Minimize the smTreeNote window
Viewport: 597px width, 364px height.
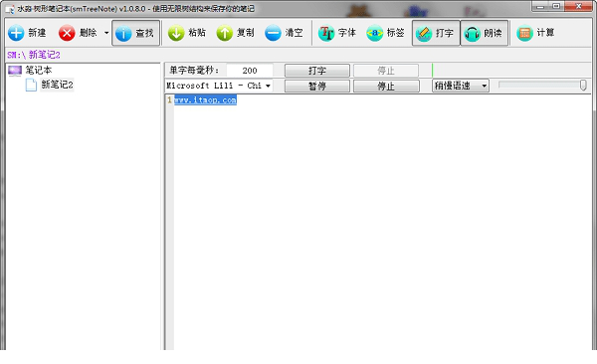(x=540, y=6)
